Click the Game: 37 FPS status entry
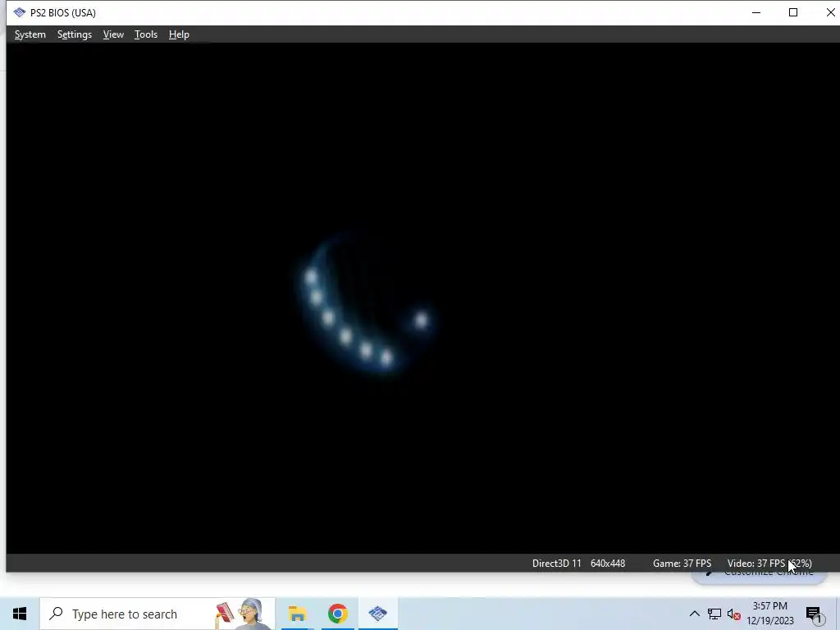The image size is (840, 630). tap(682, 564)
